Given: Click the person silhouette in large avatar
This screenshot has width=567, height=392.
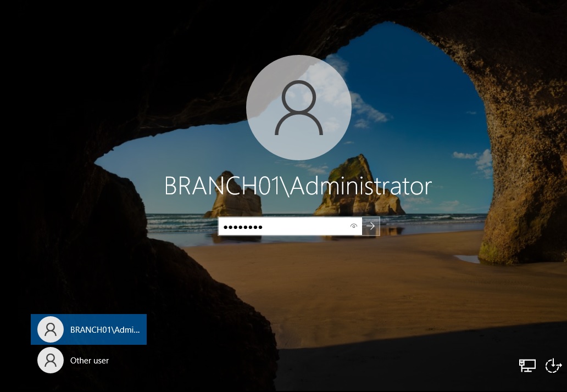Looking at the screenshot, I should click(x=298, y=109).
